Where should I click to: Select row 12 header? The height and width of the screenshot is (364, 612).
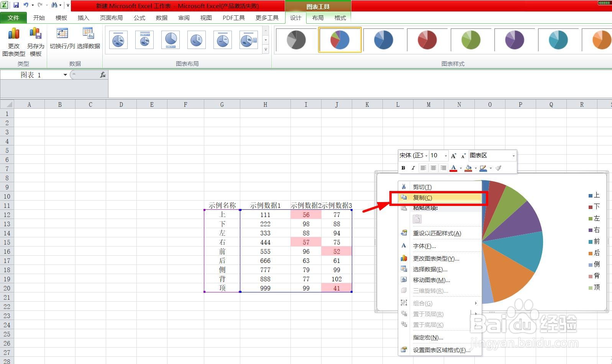(x=7, y=215)
